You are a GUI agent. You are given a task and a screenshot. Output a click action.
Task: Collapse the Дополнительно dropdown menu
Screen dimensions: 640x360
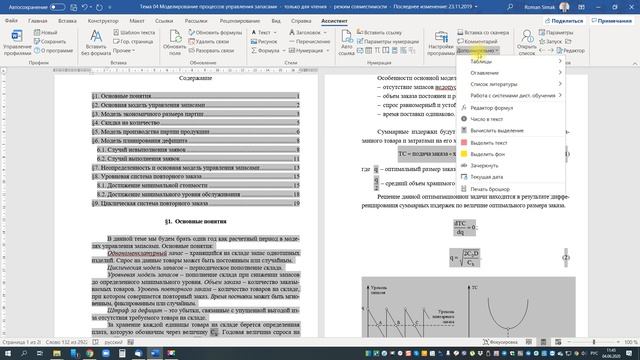coord(478,51)
